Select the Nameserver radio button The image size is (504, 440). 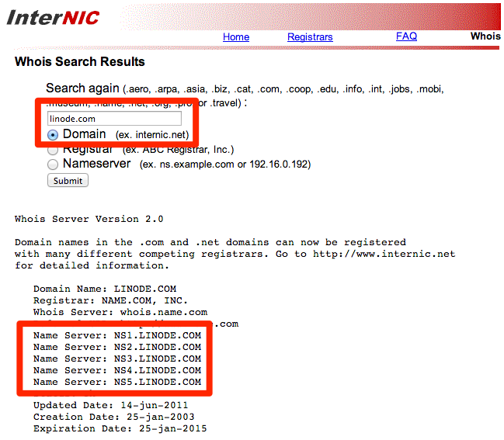53,165
